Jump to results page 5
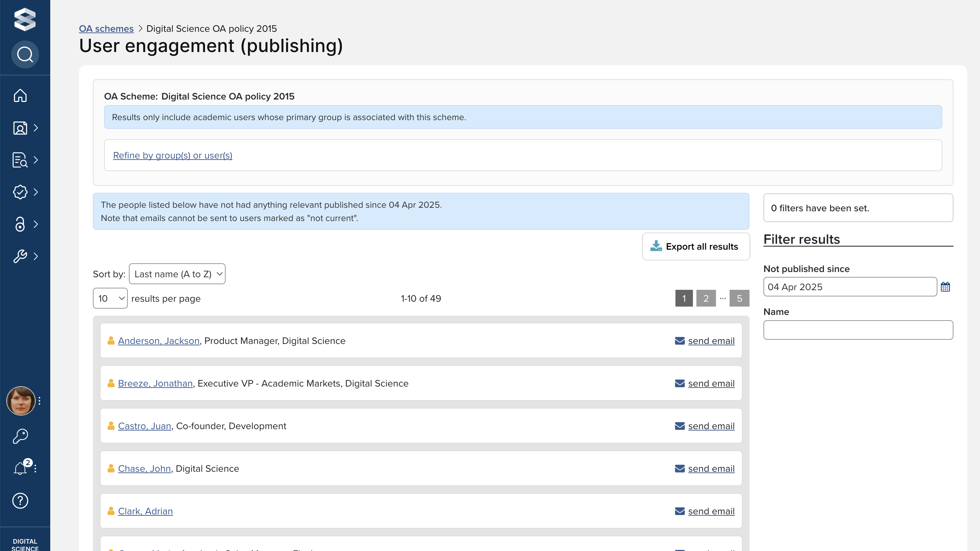 (739, 299)
